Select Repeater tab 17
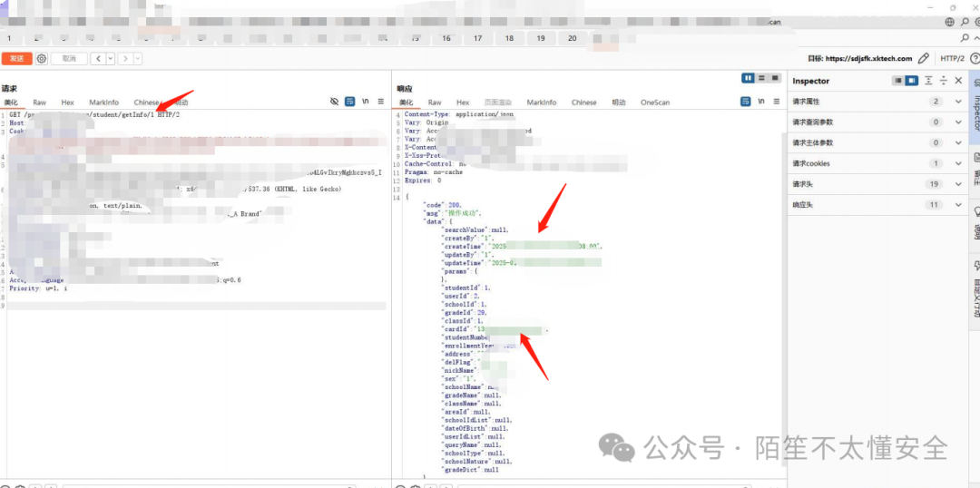The width and height of the screenshot is (980, 488). tap(477, 38)
